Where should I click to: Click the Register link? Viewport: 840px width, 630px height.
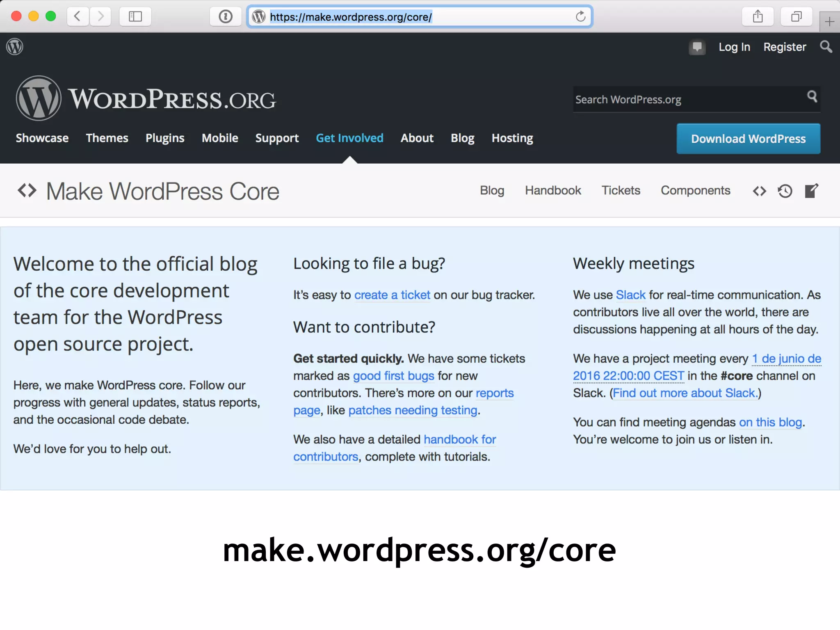(785, 47)
